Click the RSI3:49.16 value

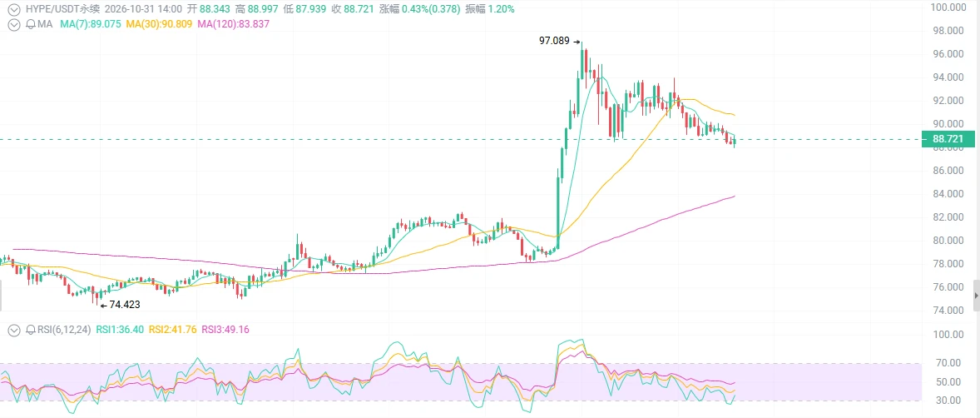tap(227, 330)
